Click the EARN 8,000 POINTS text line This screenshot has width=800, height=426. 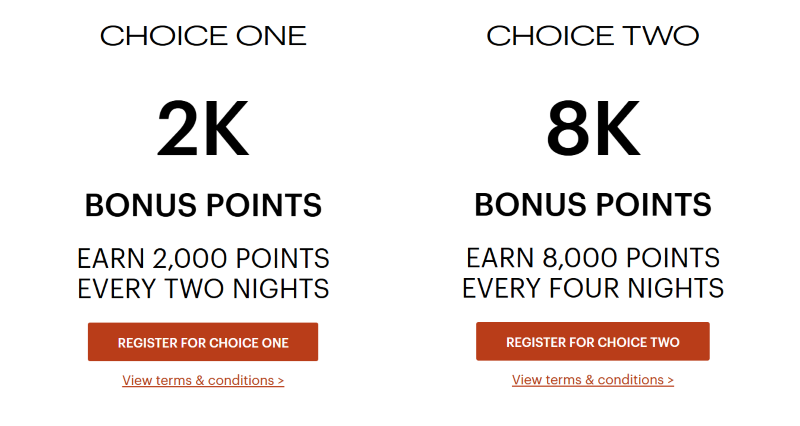coord(593,258)
